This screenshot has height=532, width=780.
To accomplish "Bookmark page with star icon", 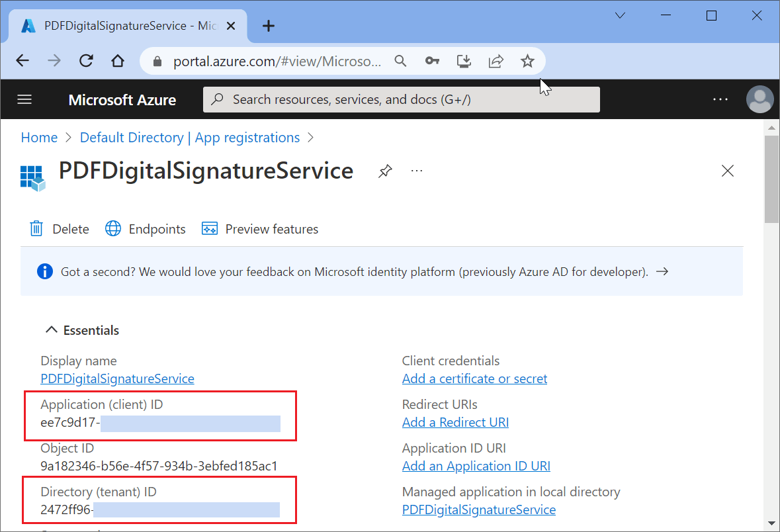I will (x=527, y=61).
